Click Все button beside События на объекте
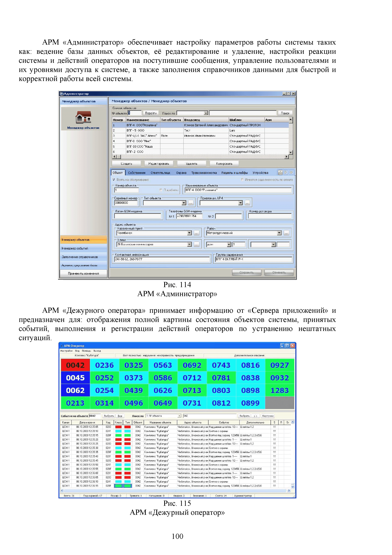The height and width of the screenshot is (555, 392). [x=120, y=416]
